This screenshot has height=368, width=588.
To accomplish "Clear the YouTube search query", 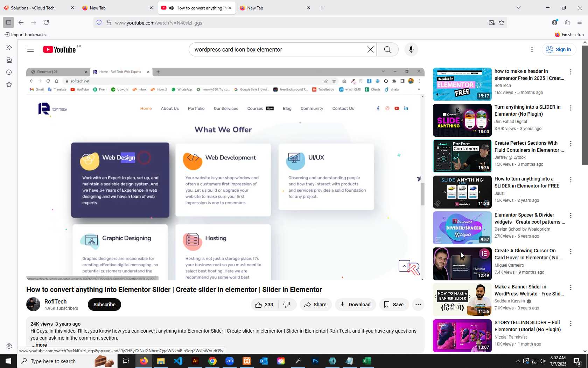I will [x=370, y=49].
